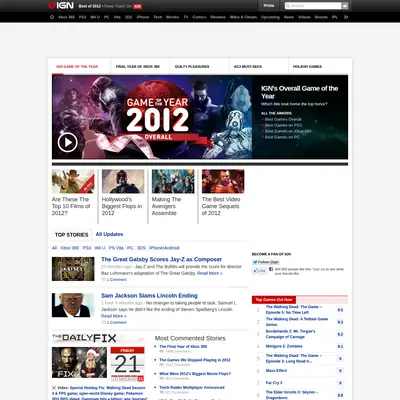Screen dimensions: 400x400
Task: Open Movies in top navigation
Action: (x=172, y=17)
